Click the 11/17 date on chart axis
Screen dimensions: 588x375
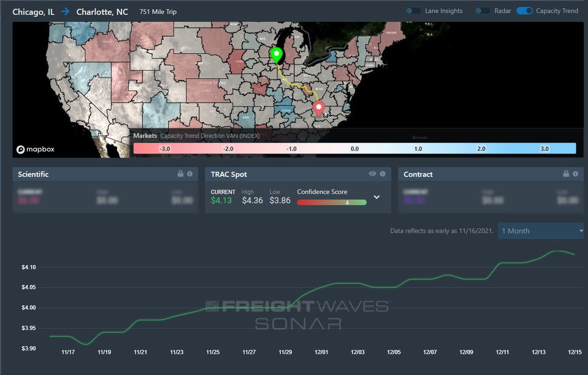click(68, 352)
